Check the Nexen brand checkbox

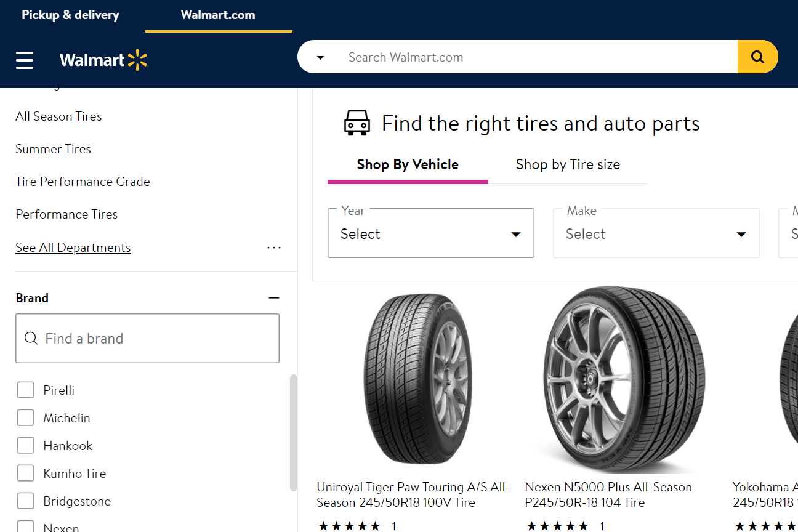[x=25, y=526]
